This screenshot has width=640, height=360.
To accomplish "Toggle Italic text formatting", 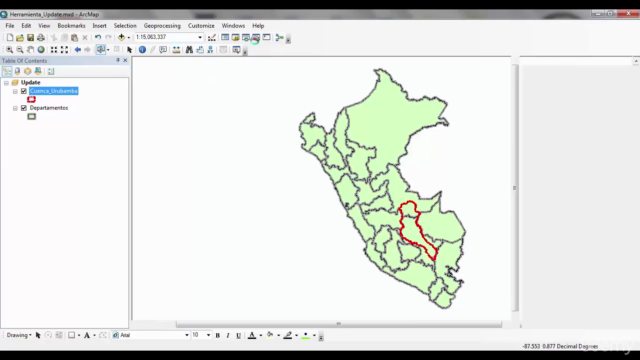I will click(228, 336).
